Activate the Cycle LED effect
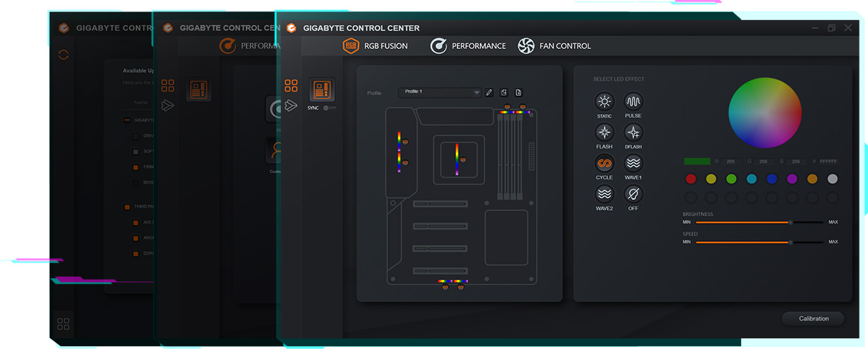This screenshot has height=349, width=868. pos(604,163)
